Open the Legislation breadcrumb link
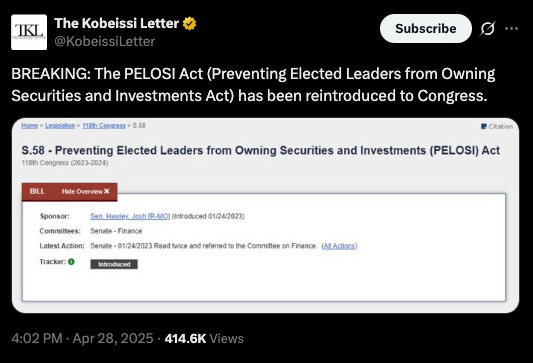533x363 pixels. 60,125
